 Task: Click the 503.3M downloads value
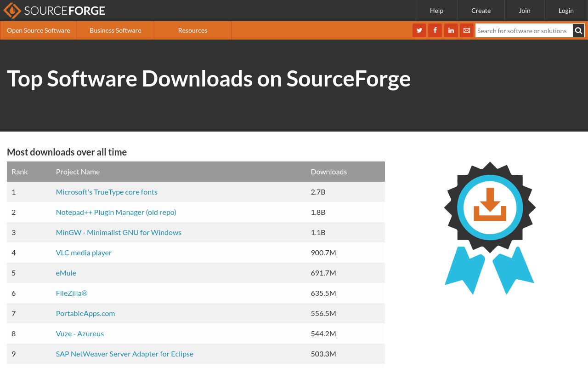tap(323, 354)
